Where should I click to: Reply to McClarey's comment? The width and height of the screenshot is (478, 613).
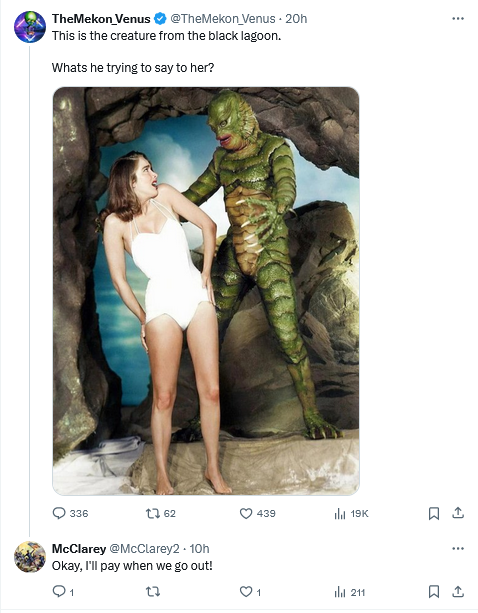[x=63, y=592]
